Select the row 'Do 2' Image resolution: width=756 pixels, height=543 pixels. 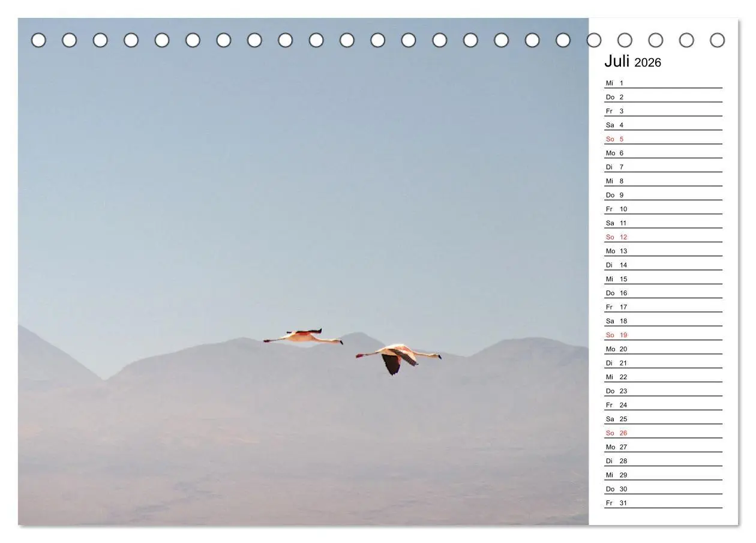point(663,97)
